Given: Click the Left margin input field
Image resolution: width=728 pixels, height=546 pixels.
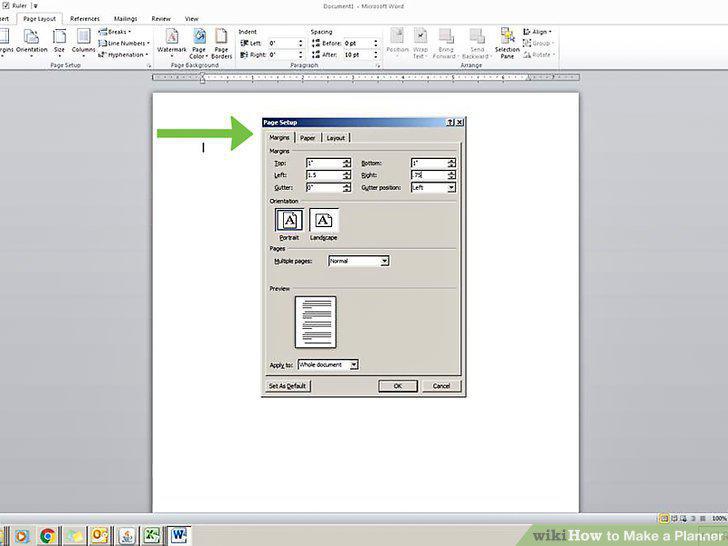Looking at the screenshot, I should (x=324, y=175).
